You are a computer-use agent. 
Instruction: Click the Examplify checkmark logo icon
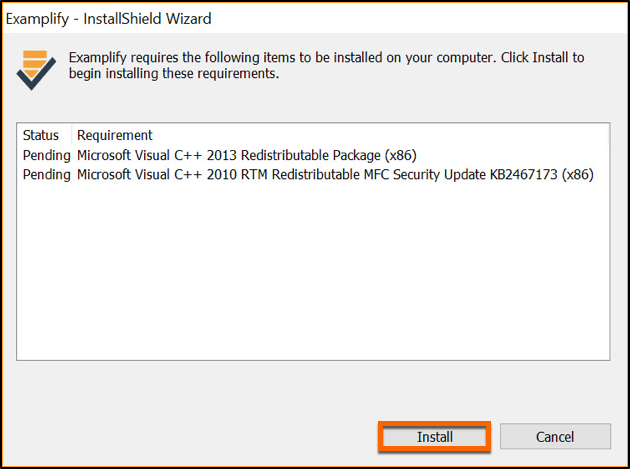(34, 69)
